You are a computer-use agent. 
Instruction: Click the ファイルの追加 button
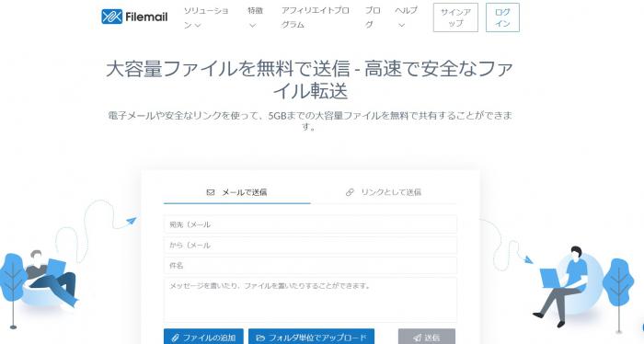(203, 337)
